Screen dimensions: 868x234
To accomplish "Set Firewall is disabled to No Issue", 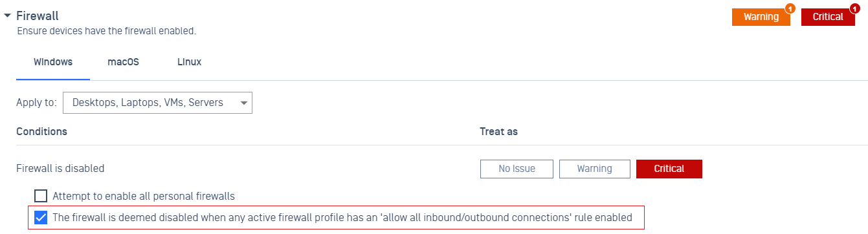I will click(x=517, y=169).
